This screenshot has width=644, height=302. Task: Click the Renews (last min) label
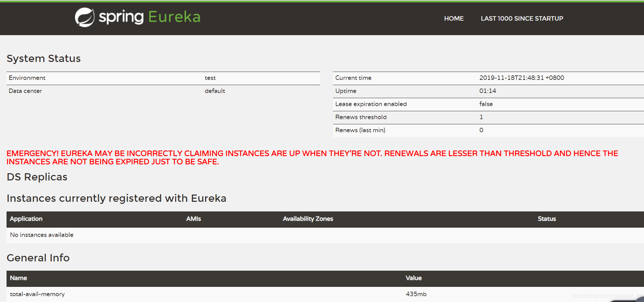tap(360, 130)
